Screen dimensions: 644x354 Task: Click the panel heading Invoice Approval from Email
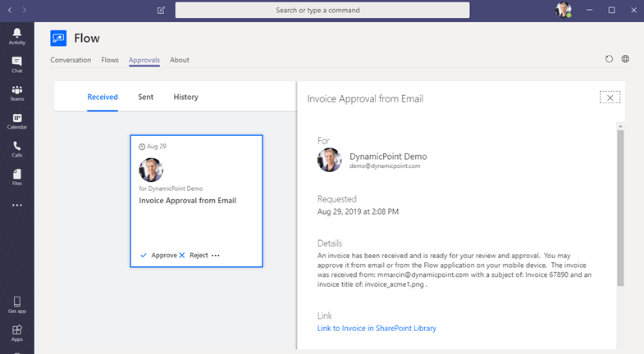pos(365,99)
